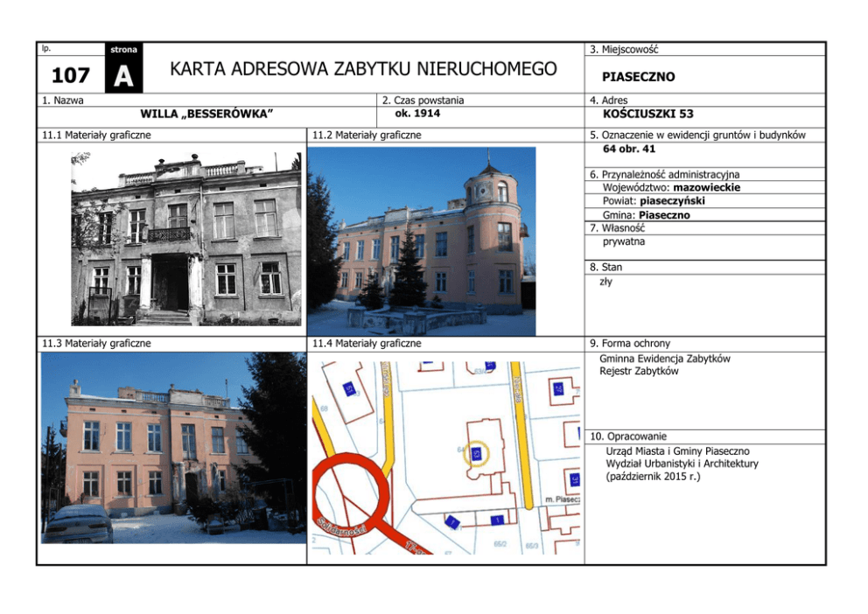Click the locality value PIASECZNO
Screen dimensions: 868x614
coord(638,77)
